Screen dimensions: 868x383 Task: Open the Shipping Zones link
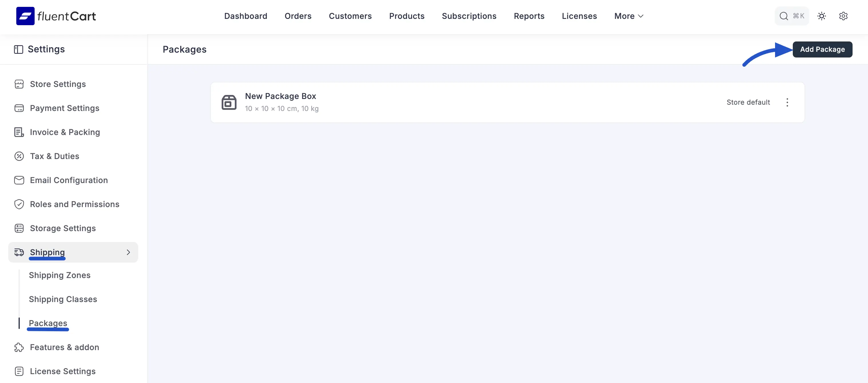pyautogui.click(x=60, y=275)
